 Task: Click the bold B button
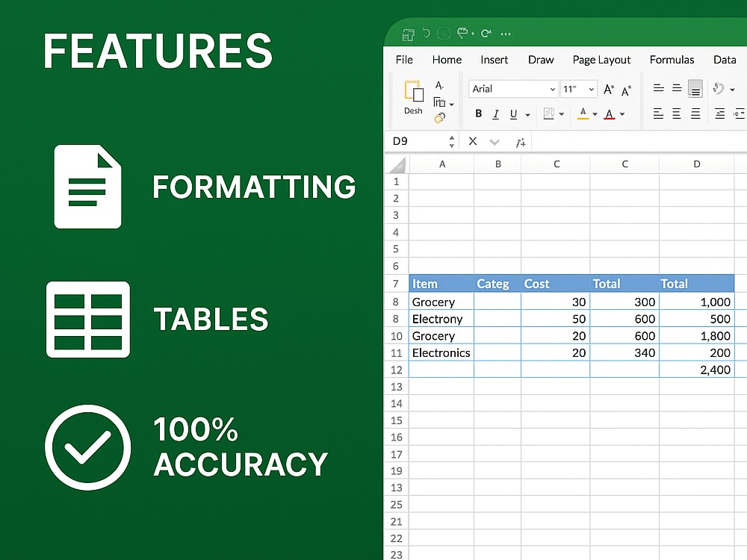click(479, 113)
